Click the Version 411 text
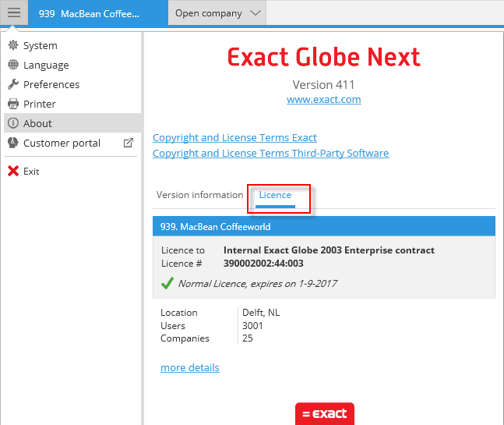 (x=323, y=85)
